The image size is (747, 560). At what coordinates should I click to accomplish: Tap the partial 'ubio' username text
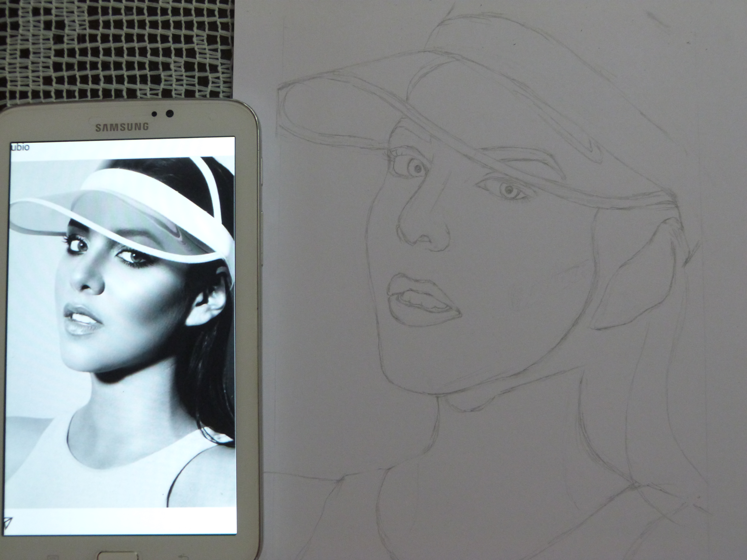(20, 147)
